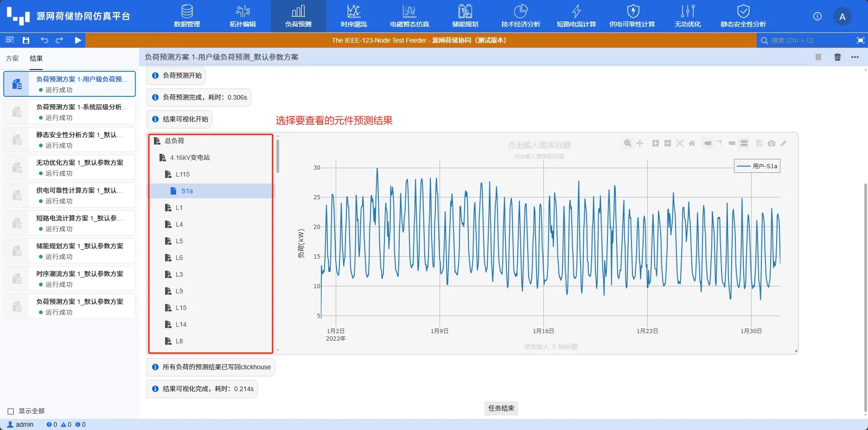Delete result with the trash icon
This screenshot has width=868, height=430.
pyautogui.click(x=837, y=57)
